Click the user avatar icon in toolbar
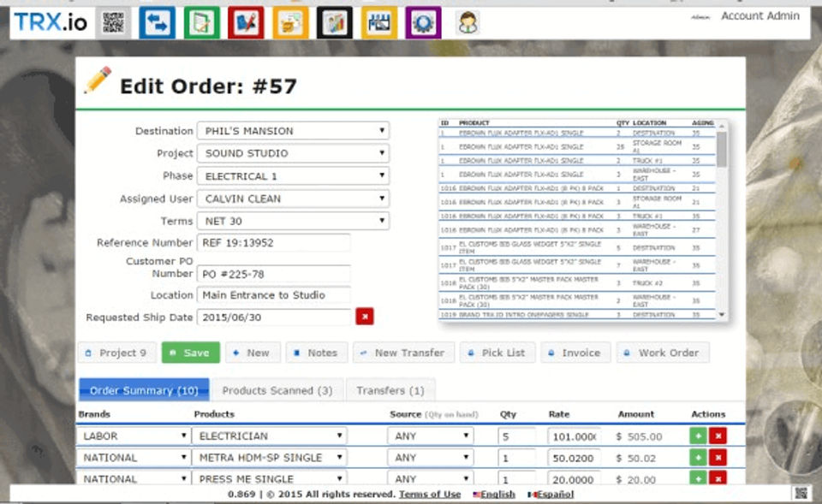The image size is (822, 504). [x=468, y=22]
